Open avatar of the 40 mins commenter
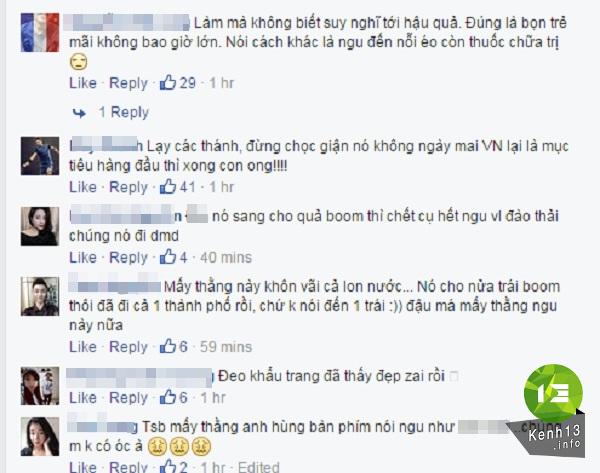Screen dimensions: 600x473 coord(40,226)
